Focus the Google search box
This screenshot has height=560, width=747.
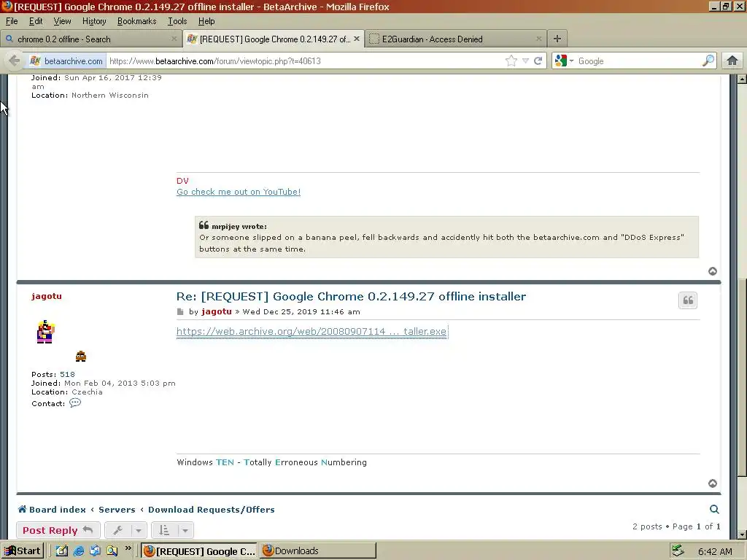638,61
